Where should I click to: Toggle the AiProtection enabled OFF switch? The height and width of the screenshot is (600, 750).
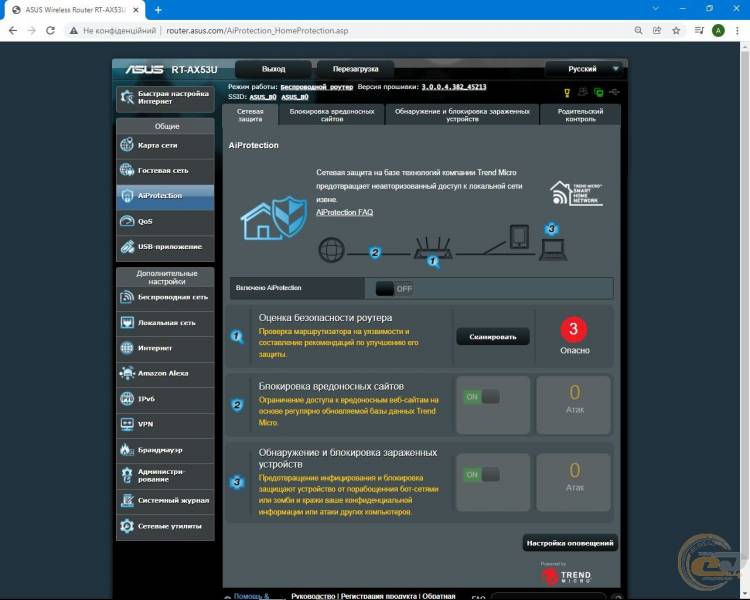[394, 289]
